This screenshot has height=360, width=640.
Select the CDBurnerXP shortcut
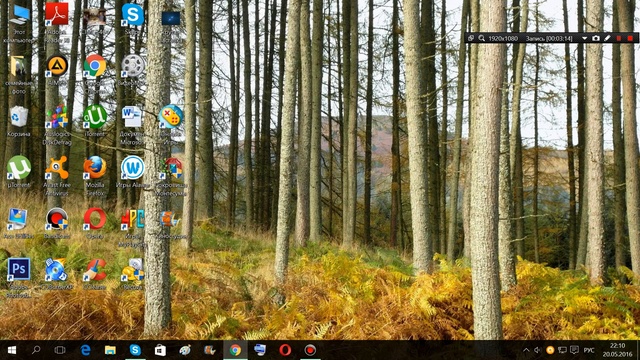pos(57,273)
